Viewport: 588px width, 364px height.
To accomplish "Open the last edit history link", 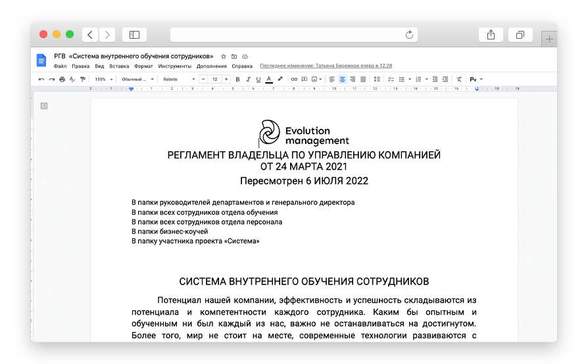I will click(x=326, y=66).
